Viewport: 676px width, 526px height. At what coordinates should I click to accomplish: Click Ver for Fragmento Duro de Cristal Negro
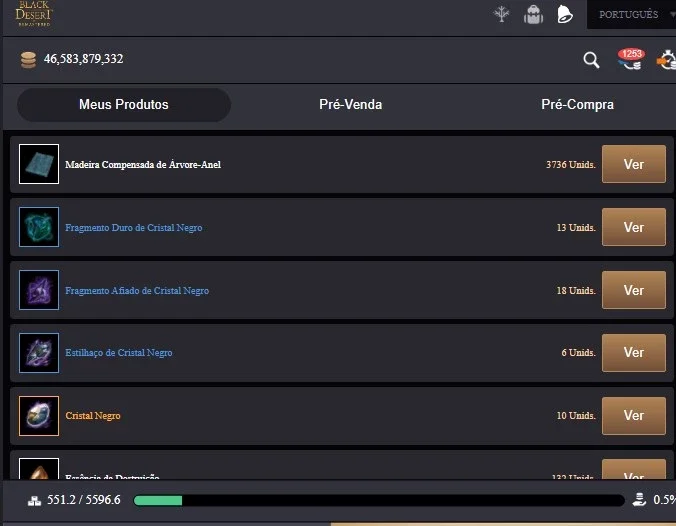pyautogui.click(x=634, y=227)
